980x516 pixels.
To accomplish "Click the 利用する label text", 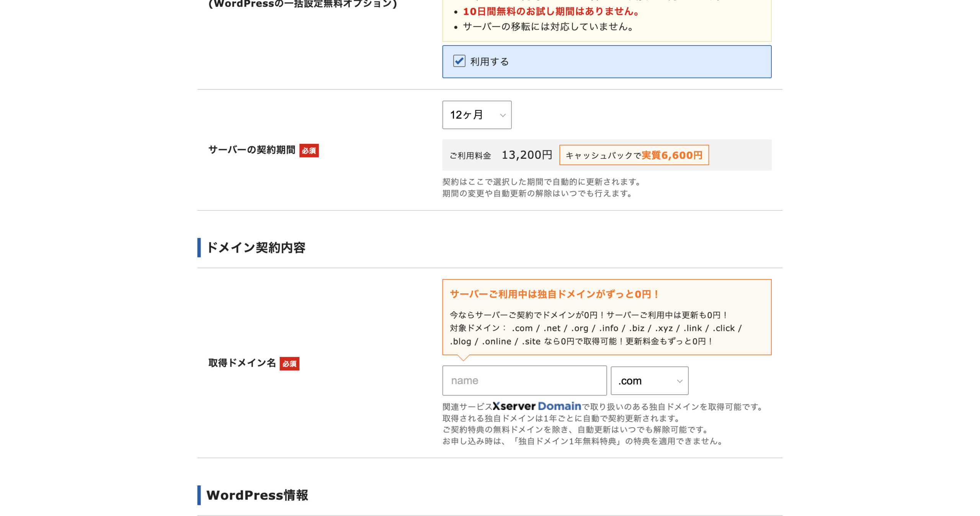I will click(489, 62).
